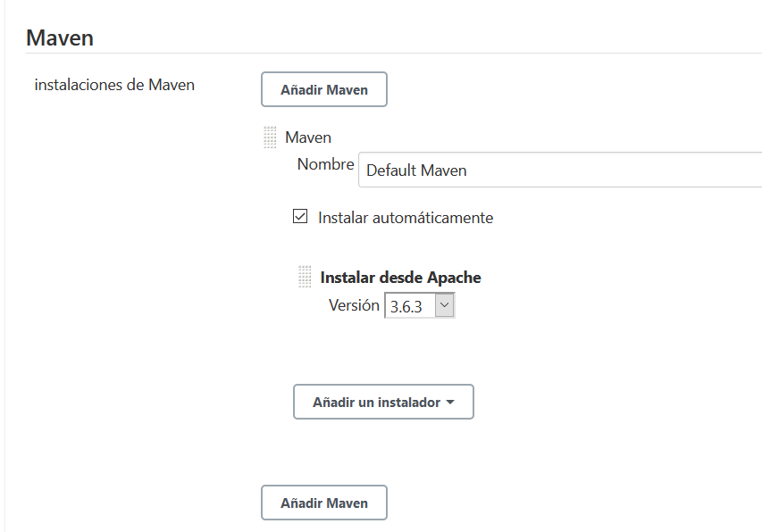Image resolution: width=762 pixels, height=532 pixels.
Task: Click the 'Instalar desde Apache' bold label
Action: click(x=400, y=277)
